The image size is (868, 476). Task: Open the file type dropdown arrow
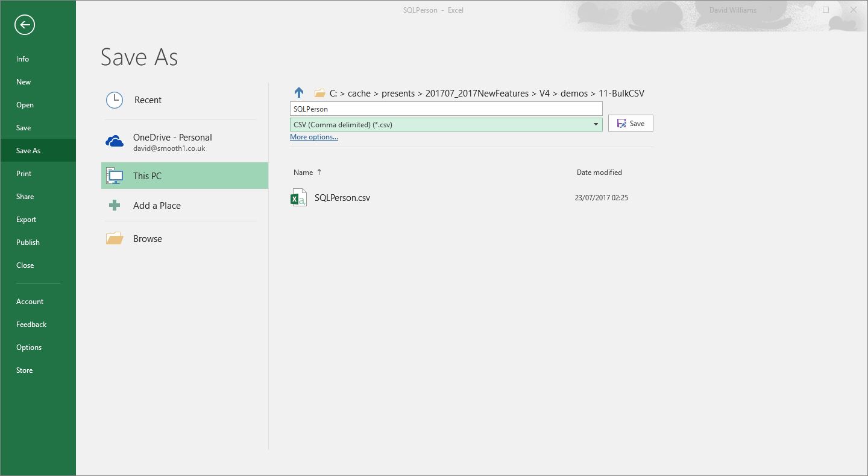(x=596, y=125)
